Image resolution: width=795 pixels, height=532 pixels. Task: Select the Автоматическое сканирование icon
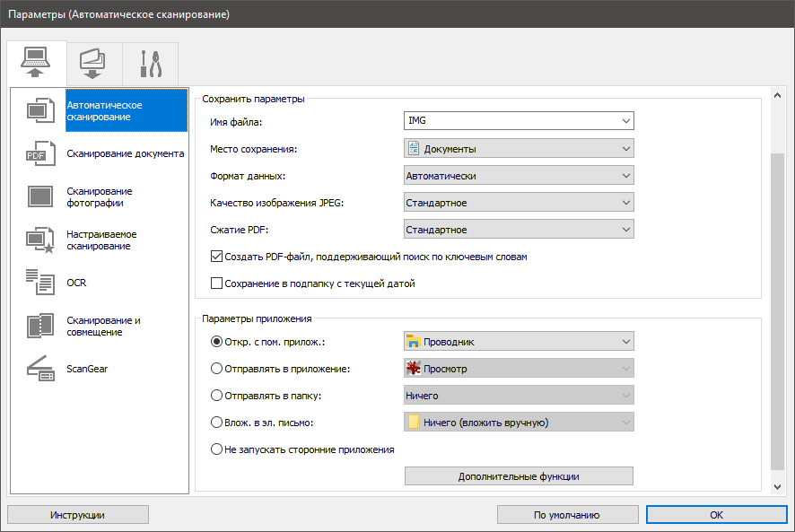click(x=39, y=110)
